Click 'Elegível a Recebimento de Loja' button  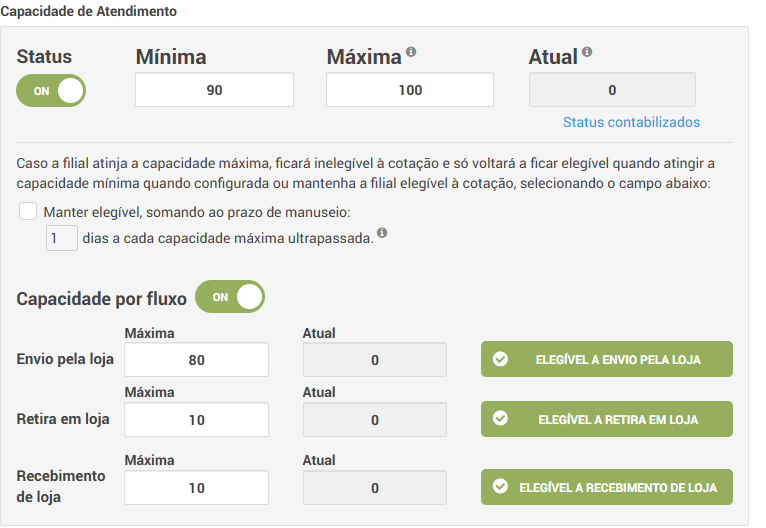point(606,487)
